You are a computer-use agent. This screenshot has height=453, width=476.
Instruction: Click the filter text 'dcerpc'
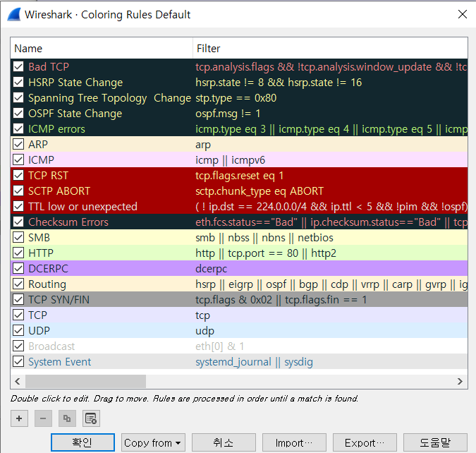(211, 269)
